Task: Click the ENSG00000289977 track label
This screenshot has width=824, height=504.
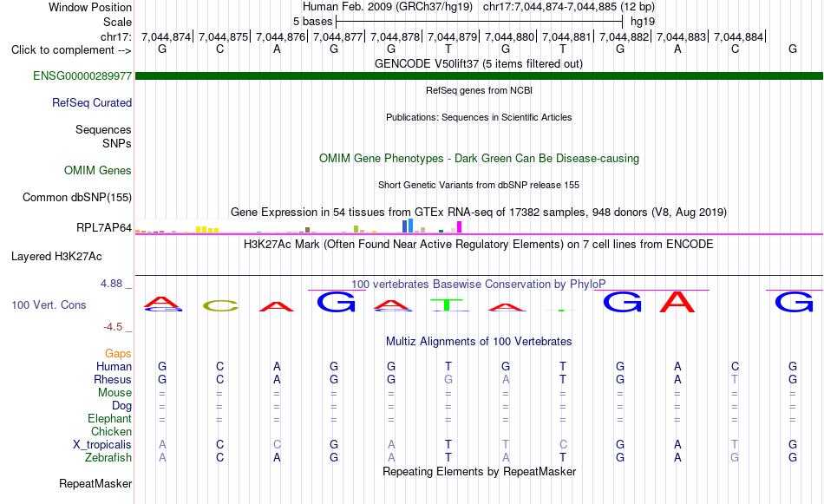Action: tap(82, 75)
